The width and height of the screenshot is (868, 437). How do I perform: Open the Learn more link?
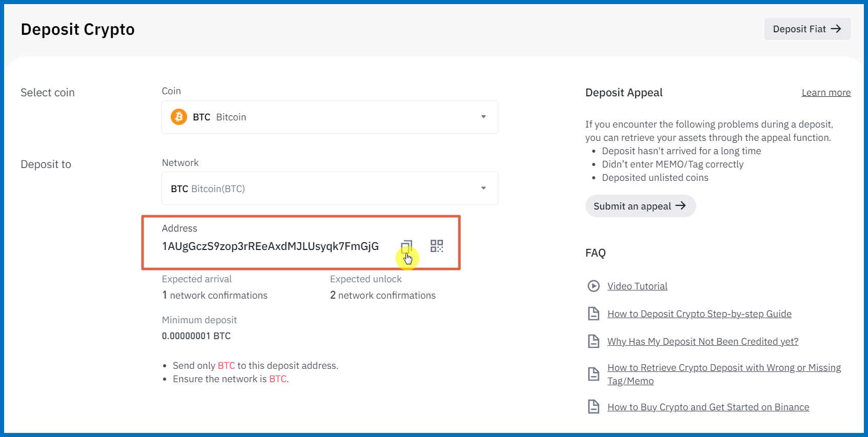(826, 93)
